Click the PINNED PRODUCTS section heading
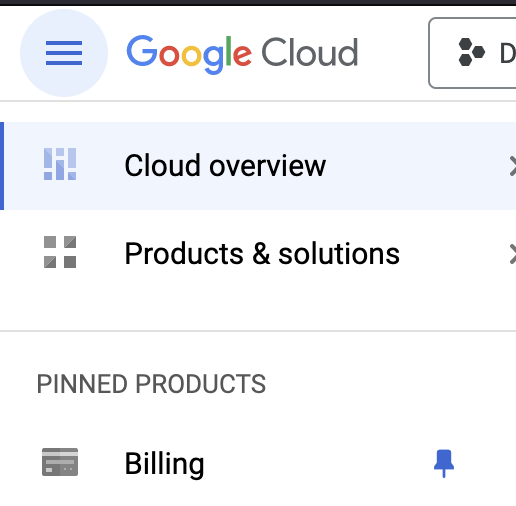 pos(151,384)
